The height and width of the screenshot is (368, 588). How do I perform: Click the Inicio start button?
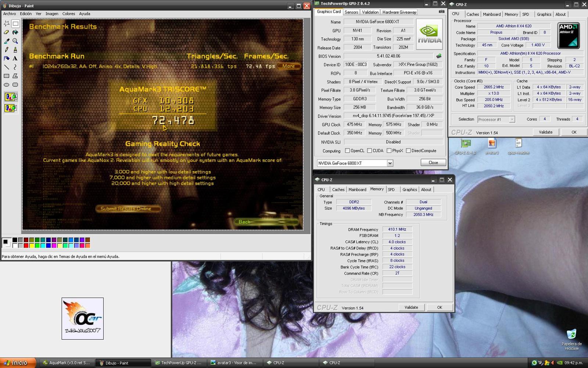[18, 363]
